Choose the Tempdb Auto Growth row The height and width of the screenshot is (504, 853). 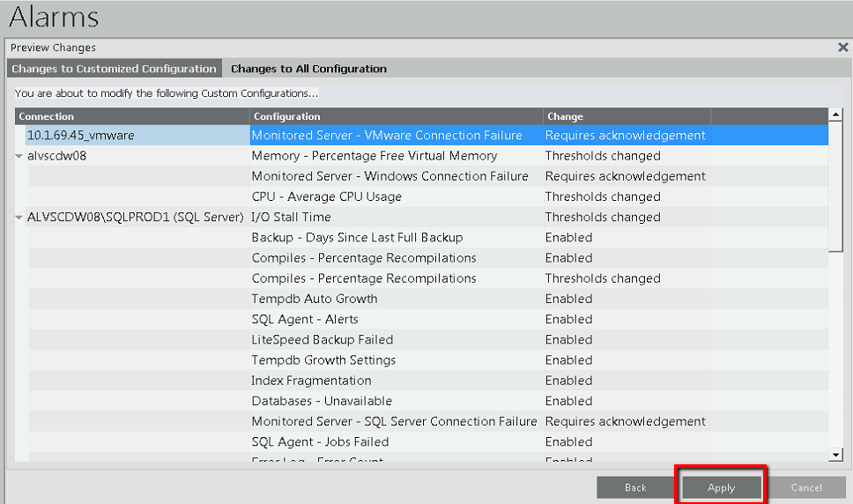click(x=314, y=299)
